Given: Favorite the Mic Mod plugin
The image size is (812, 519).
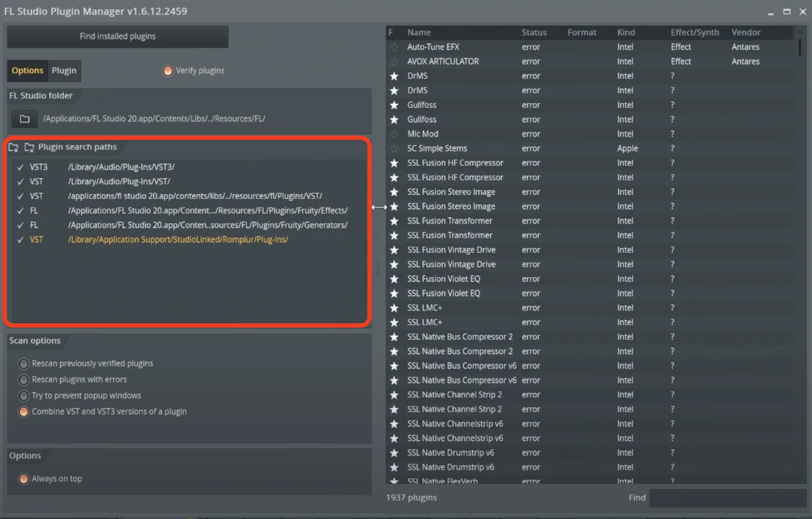Looking at the screenshot, I should pyautogui.click(x=394, y=134).
